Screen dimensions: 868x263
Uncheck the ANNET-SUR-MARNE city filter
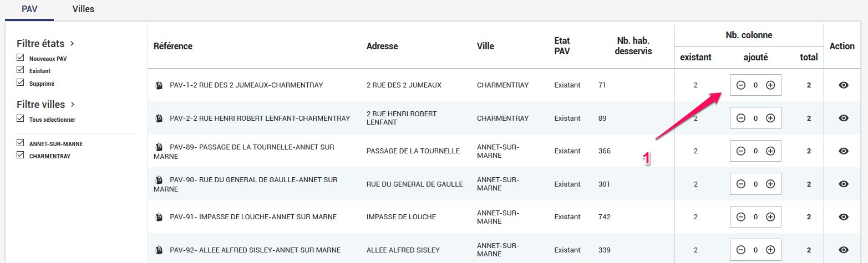point(21,143)
